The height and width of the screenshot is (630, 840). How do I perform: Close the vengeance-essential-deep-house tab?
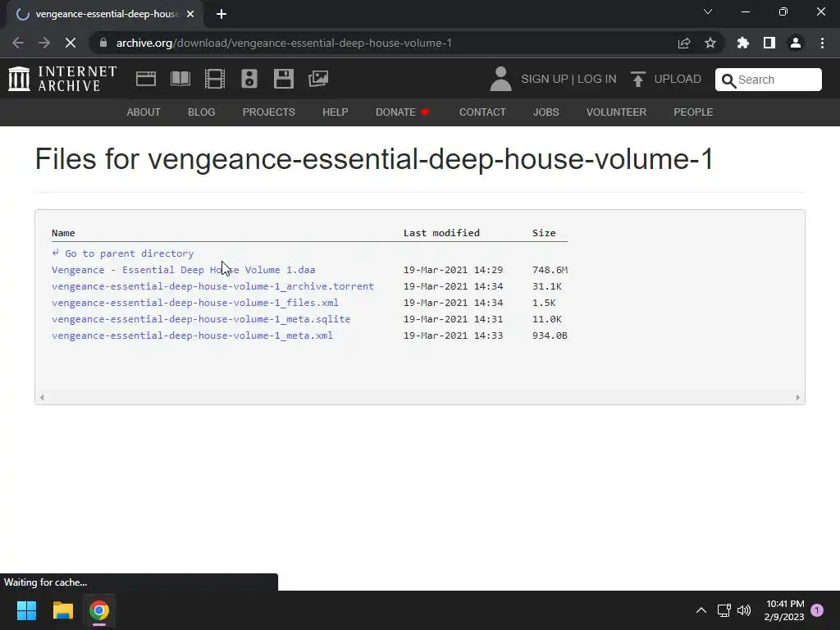[x=190, y=14]
